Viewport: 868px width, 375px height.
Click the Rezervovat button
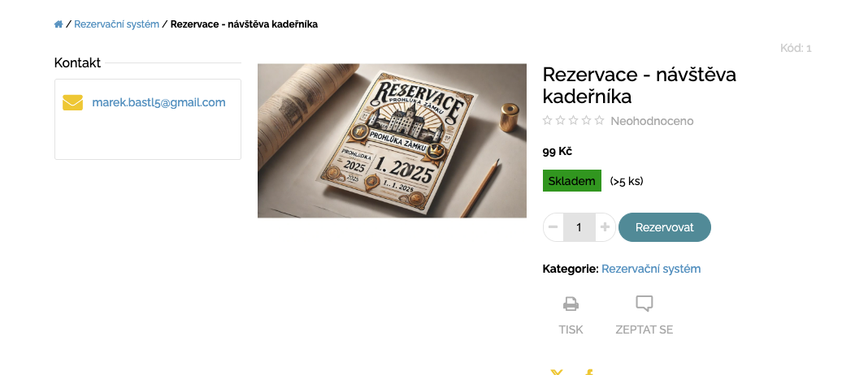pos(664,227)
